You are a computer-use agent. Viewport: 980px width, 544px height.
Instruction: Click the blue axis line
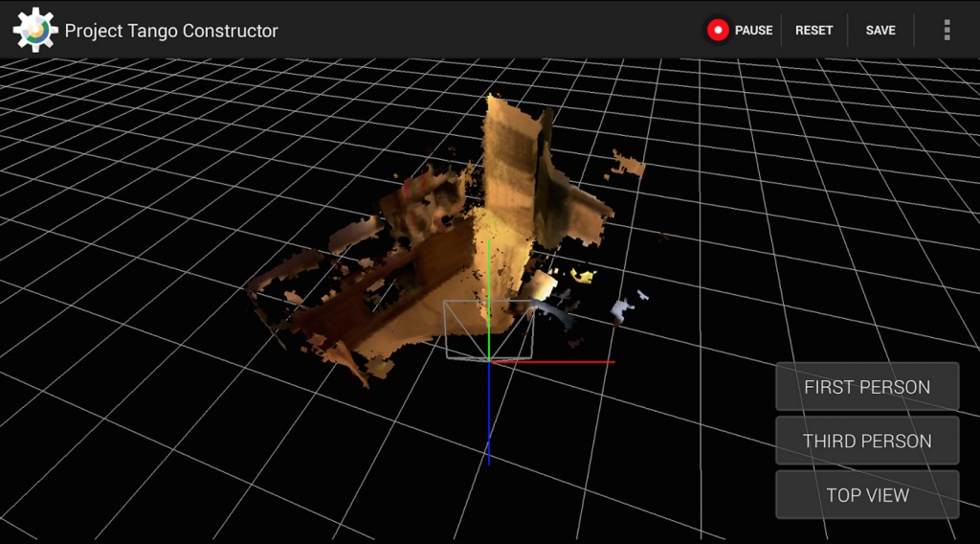[489, 414]
